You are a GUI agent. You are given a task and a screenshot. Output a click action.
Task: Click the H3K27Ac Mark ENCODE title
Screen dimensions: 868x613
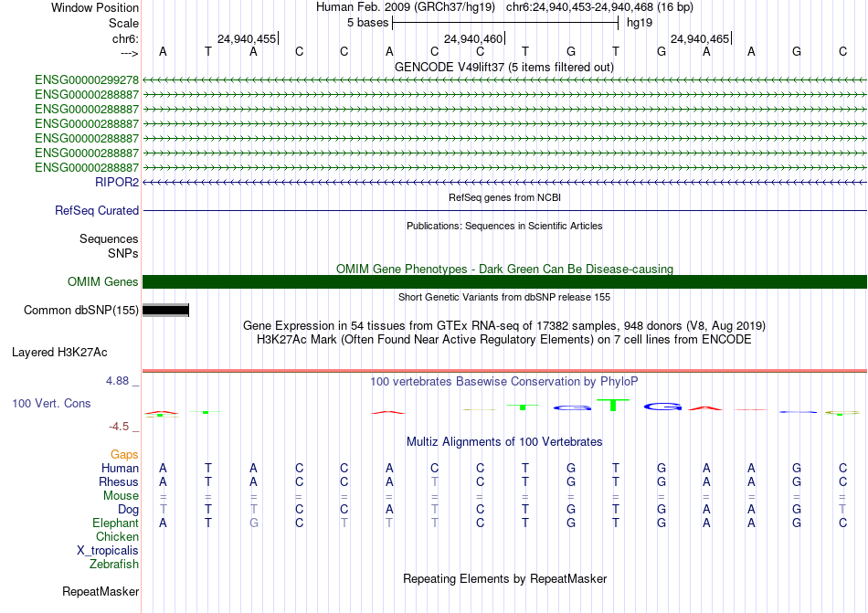tap(504, 340)
